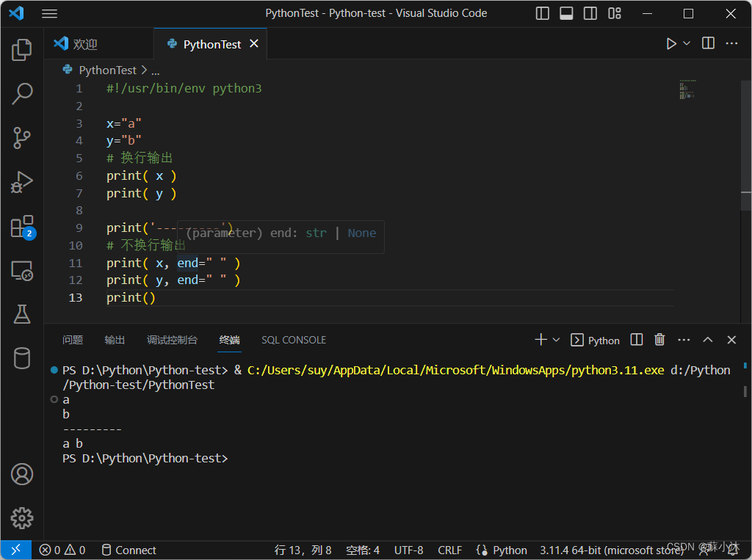
Task: Change UTF-8 file encoding
Action: coord(408,550)
